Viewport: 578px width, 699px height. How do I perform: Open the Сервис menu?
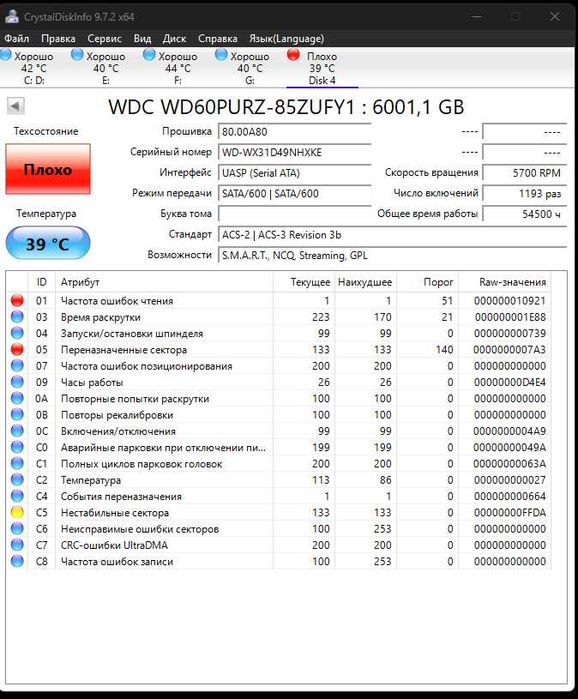tap(104, 39)
